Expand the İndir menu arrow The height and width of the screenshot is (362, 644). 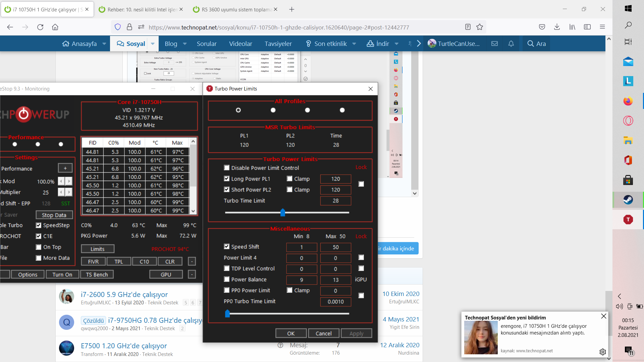[x=397, y=44]
